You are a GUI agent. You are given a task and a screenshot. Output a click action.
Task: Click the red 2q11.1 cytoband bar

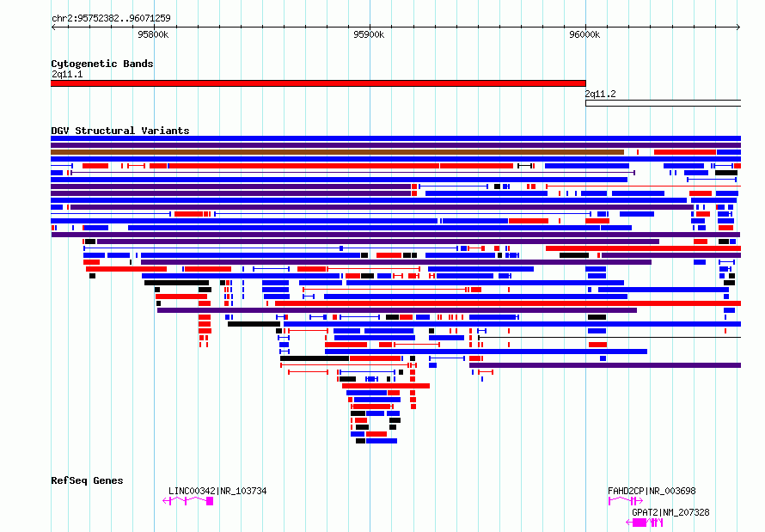[x=318, y=83]
